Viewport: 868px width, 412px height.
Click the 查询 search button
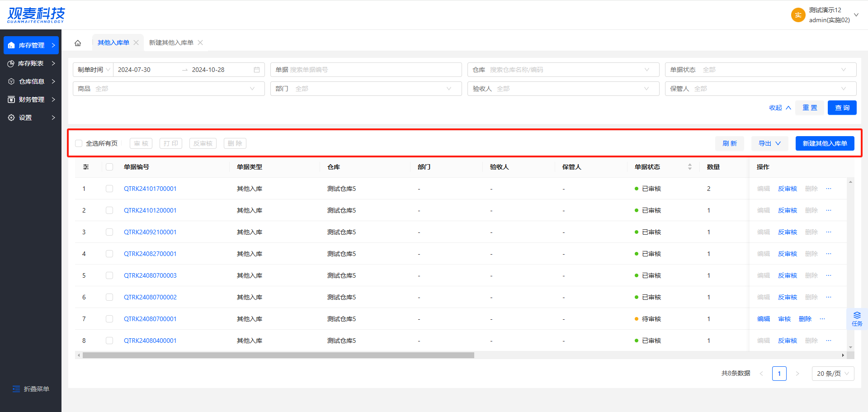pyautogui.click(x=842, y=108)
